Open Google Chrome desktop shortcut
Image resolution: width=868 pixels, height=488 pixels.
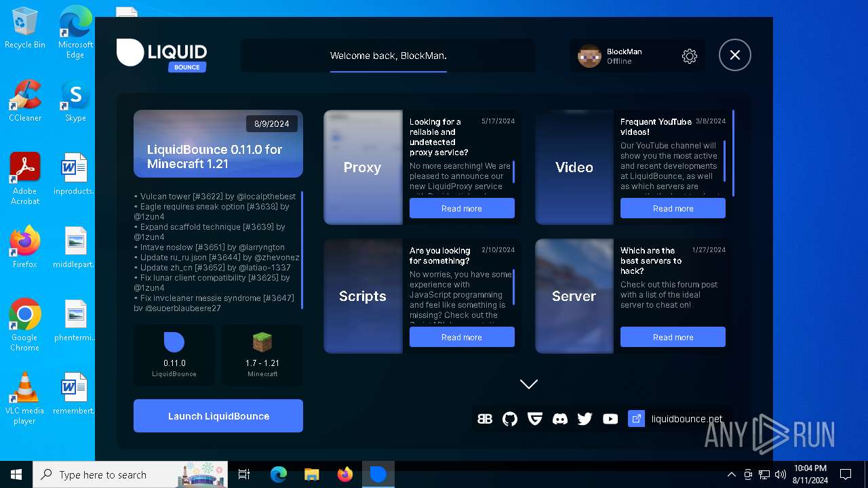click(x=25, y=325)
